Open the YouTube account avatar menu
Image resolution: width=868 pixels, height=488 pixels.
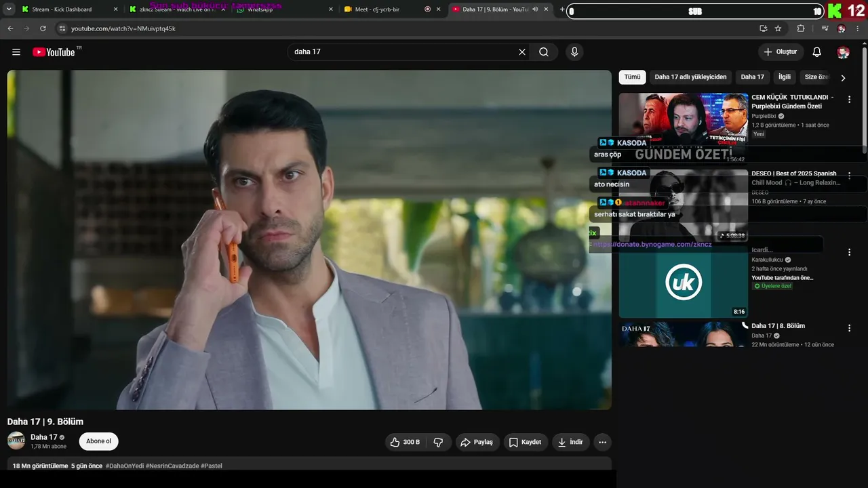(843, 52)
